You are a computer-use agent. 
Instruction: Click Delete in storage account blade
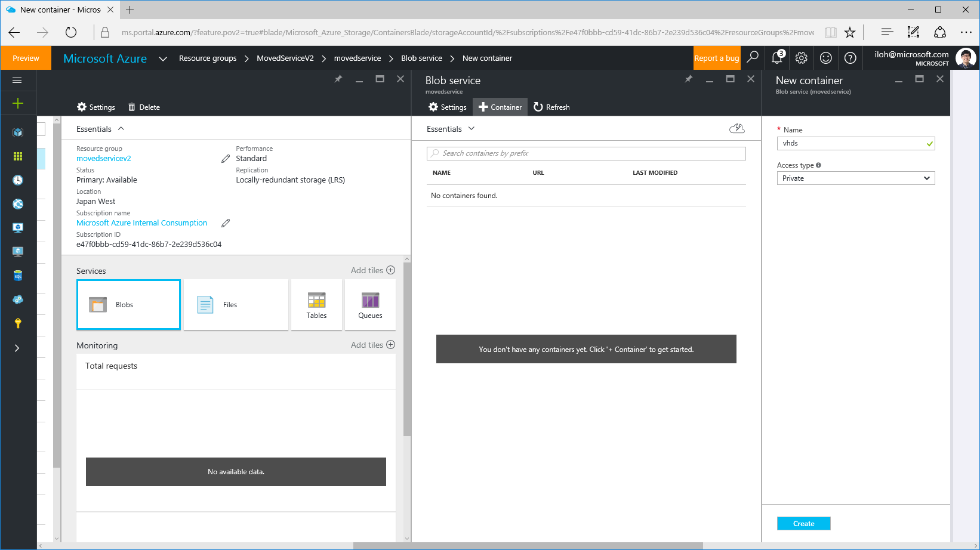(x=144, y=107)
